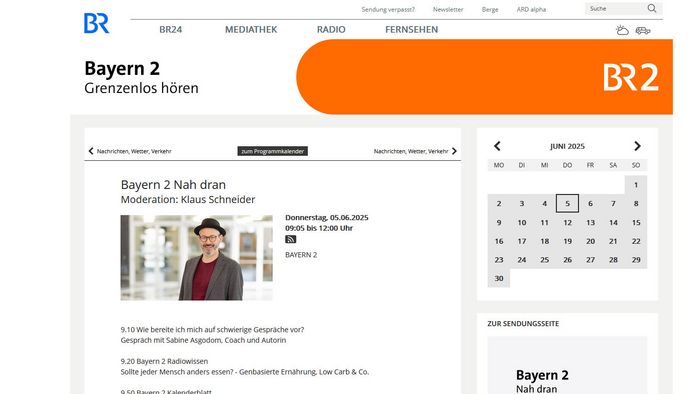Go to previous month in calendar
Screen dimensions: 700x394
[497, 146]
